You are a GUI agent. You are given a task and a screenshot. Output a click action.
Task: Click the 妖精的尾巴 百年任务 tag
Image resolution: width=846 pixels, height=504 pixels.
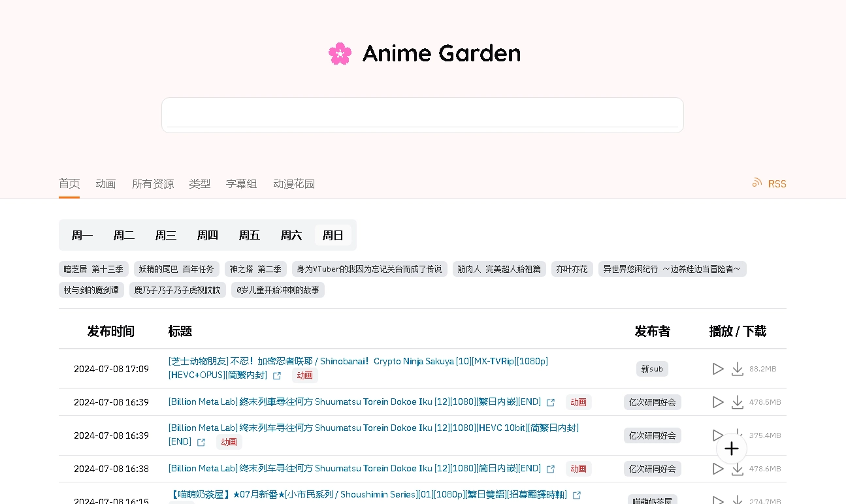tap(176, 269)
